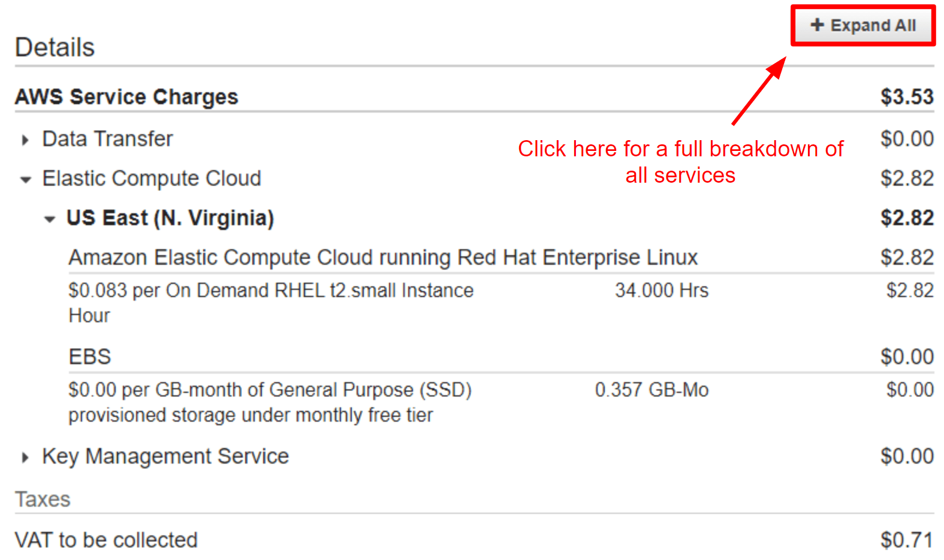
Task: Click the VAT to be collected line
Action: (106, 540)
